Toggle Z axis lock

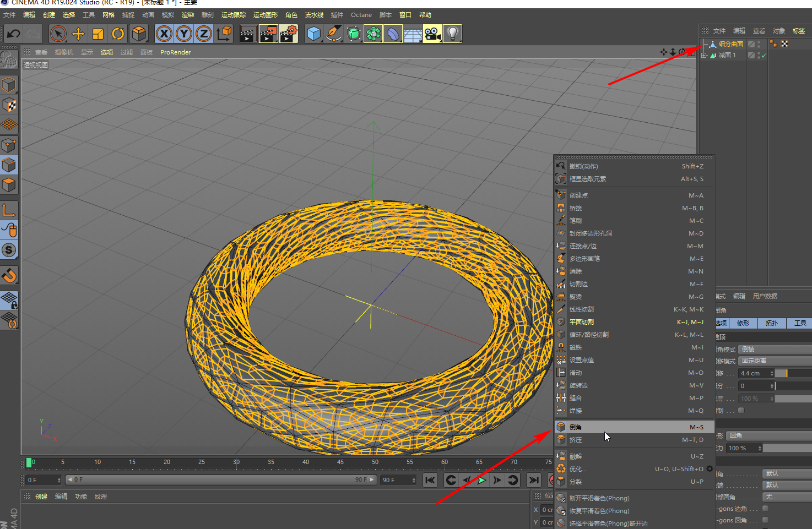pyautogui.click(x=203, y=34)
